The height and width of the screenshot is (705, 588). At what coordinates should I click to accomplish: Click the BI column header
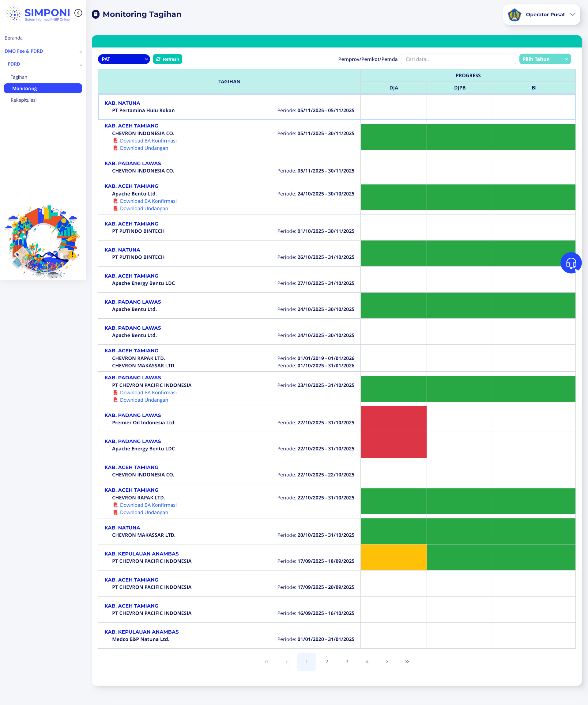(x=534, y=88)
